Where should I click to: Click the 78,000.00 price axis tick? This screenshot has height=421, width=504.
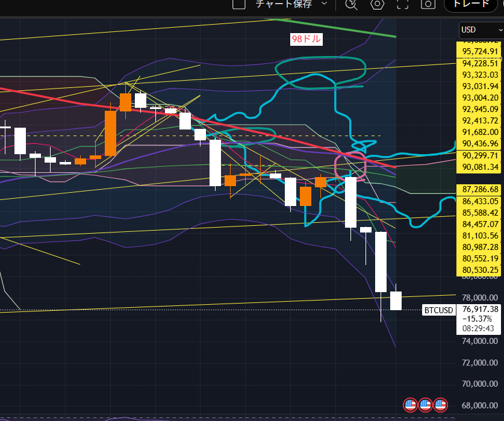(x=479, y=298)
